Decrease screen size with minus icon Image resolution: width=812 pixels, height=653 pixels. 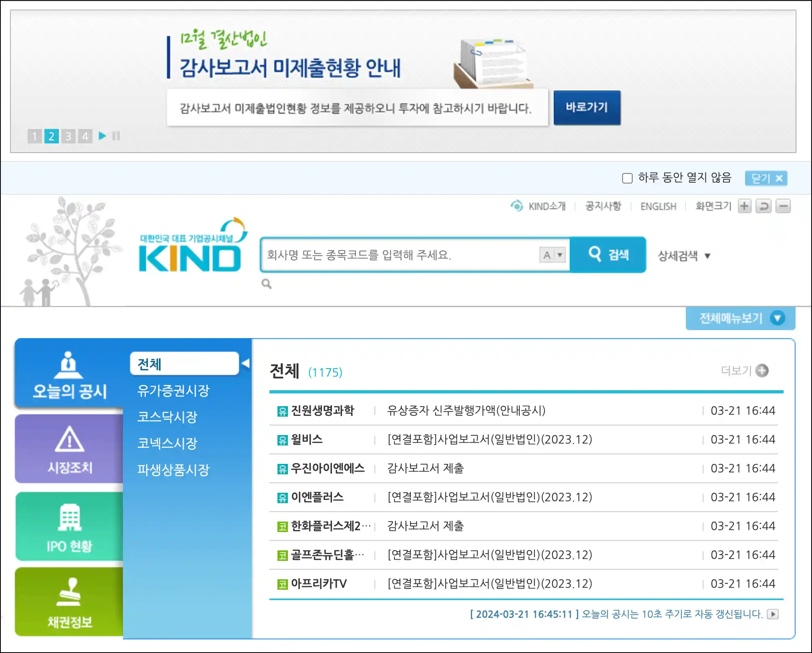(x=783, y=206)
